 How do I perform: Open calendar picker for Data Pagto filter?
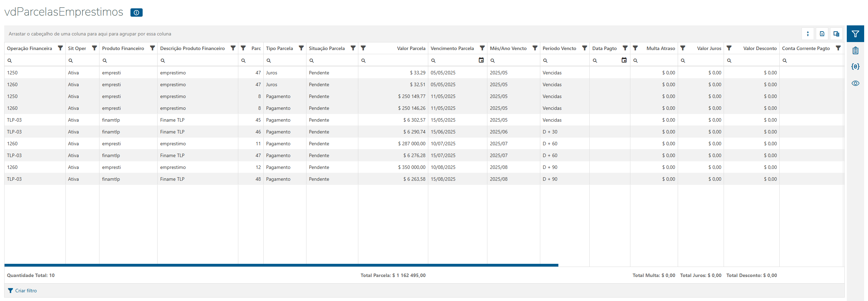tap(624, 60)
